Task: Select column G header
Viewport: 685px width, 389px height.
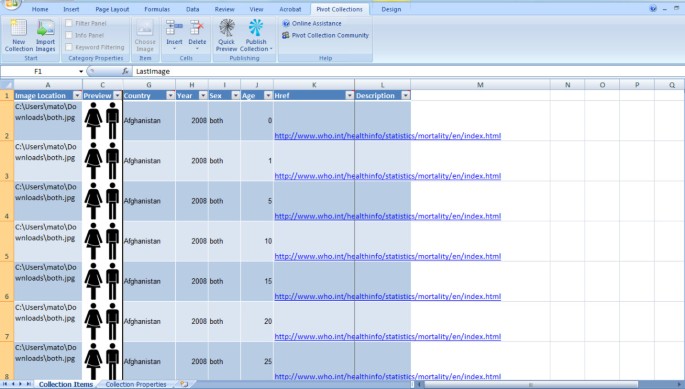Action: (x=149, y=85)
